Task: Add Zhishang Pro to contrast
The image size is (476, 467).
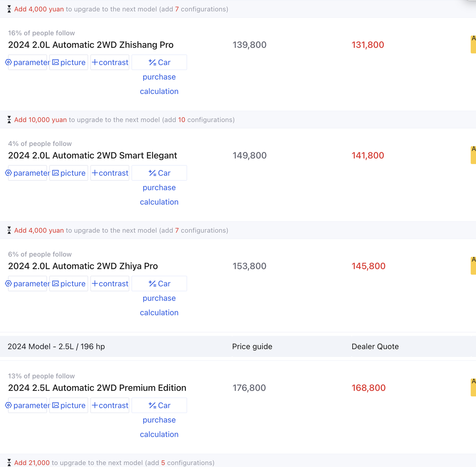Action: pos(110,63)
